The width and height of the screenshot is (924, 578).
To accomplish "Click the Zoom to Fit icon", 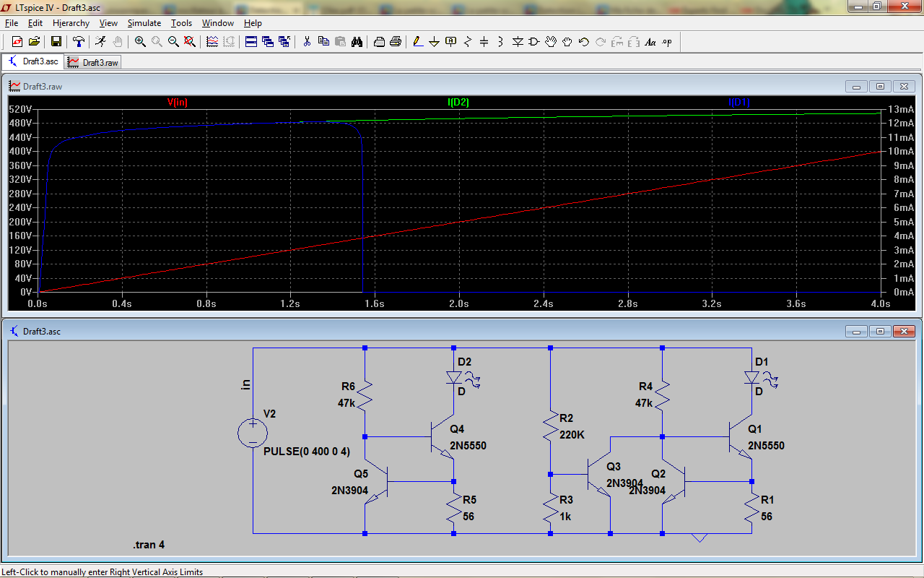I will 190,42.
